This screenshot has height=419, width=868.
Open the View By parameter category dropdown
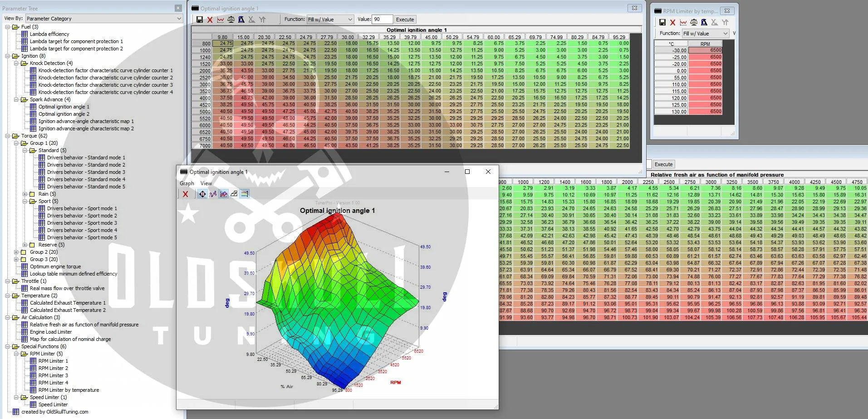click(104, 19)
